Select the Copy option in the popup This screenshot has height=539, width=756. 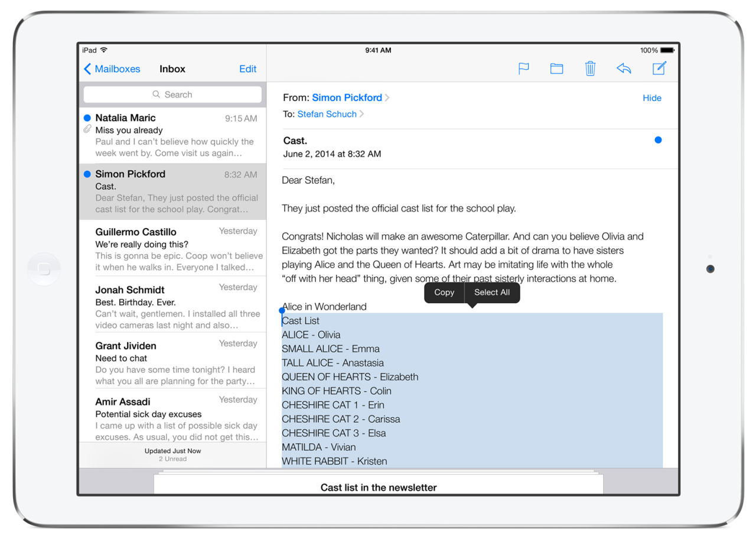pos(444,293)
